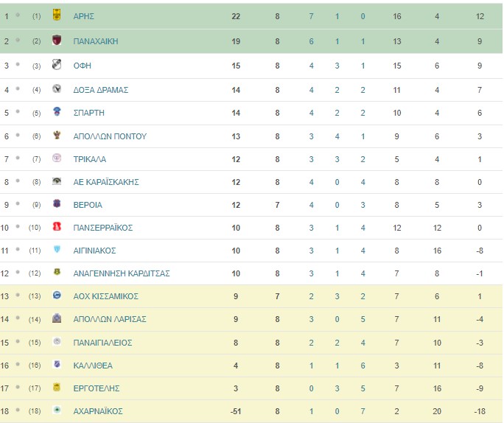504x423 pixels.
Task: Click ΑΡΗΣ wins value 7
Action: [x=311, y=16]
